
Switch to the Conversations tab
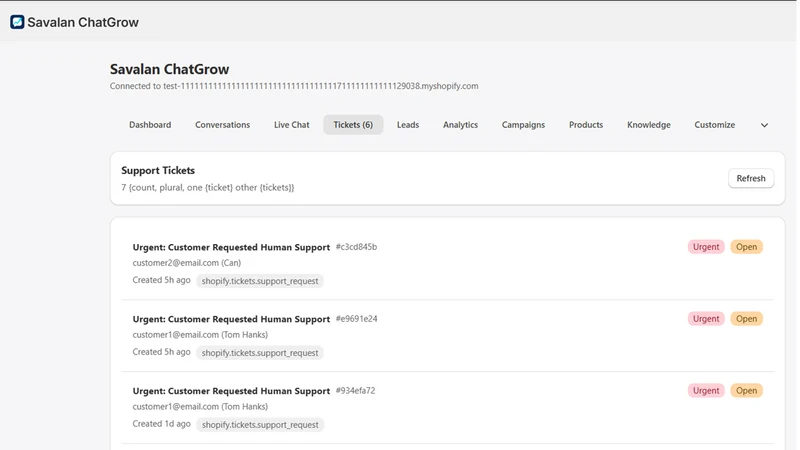click(x=222, y=124)
